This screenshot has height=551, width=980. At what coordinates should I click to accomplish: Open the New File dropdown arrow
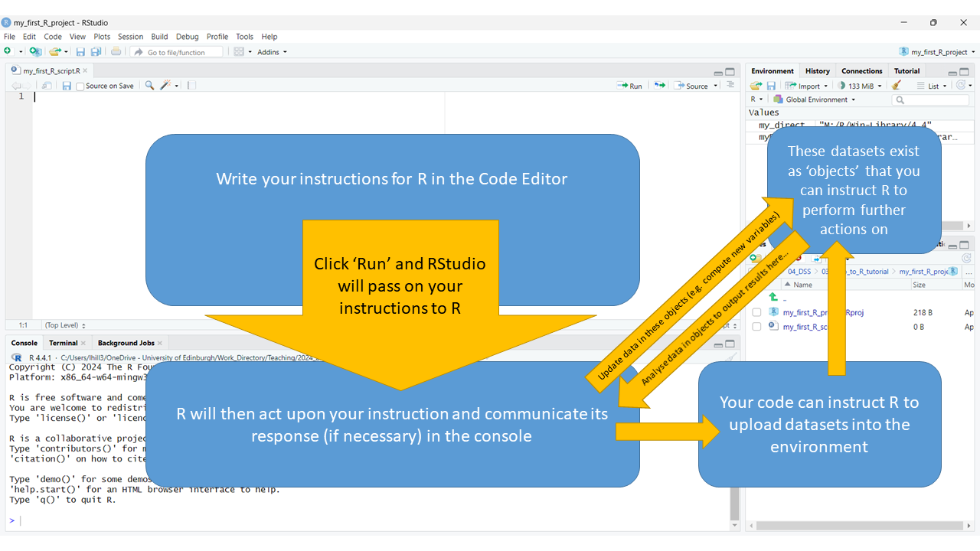pos(21,52)
